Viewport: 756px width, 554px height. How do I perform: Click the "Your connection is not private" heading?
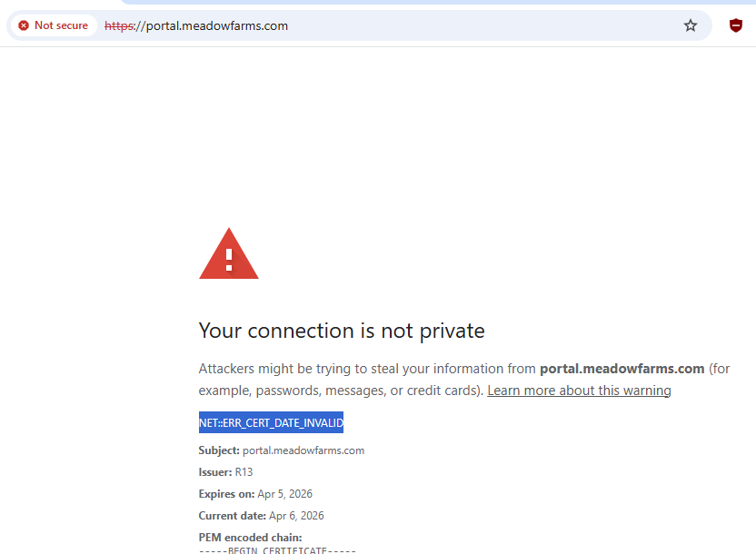pyautogui.click(x=342, y=331)
